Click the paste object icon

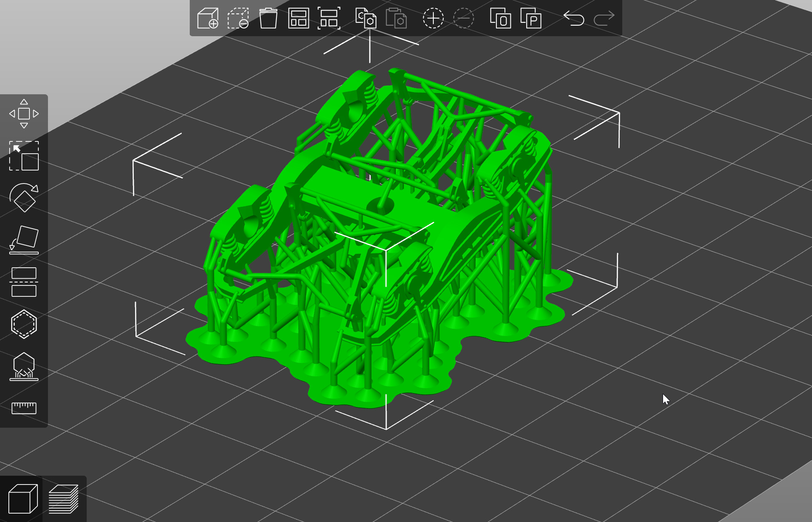[396, 19]
